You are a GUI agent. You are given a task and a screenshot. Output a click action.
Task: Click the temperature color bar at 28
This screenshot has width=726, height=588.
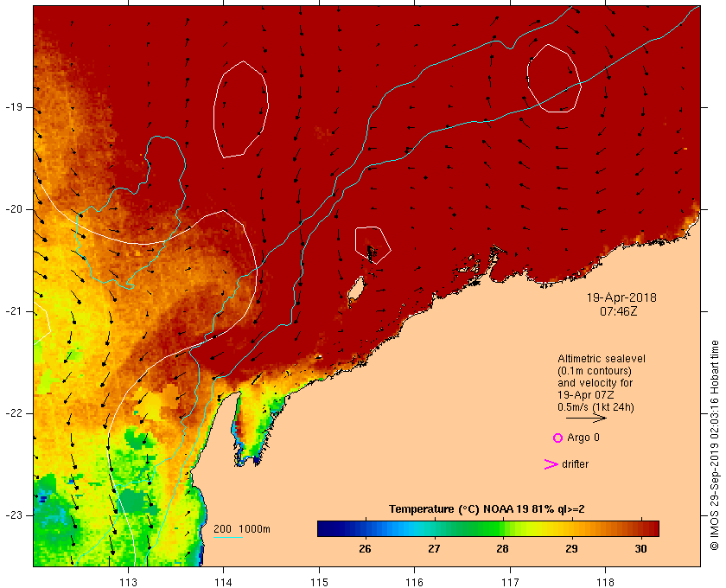point(503,528)
